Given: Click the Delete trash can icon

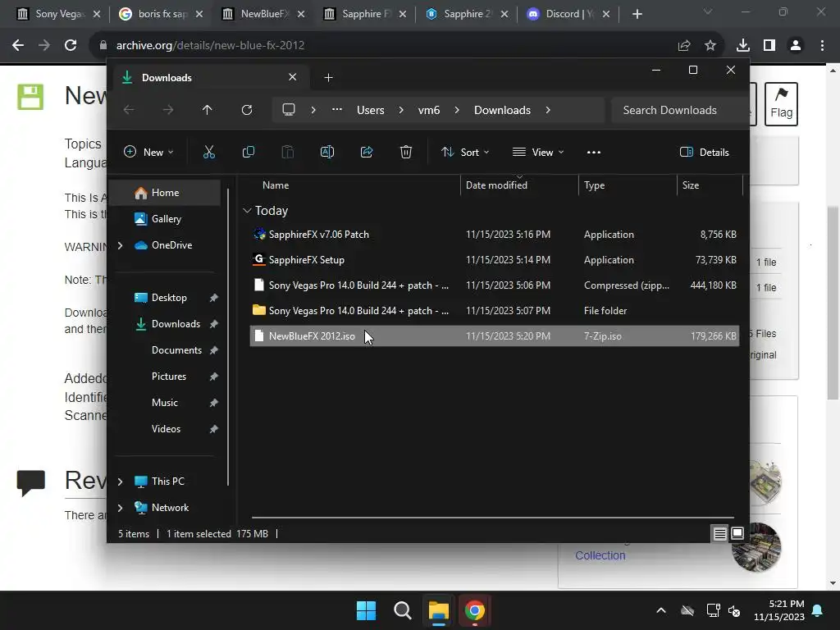Looking at the screenshot, I should (405, 152).
